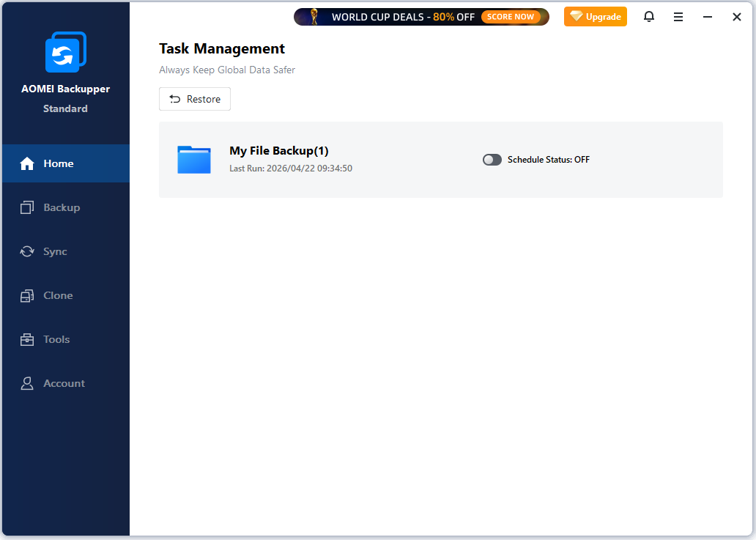Click the AOMEI Backupper logo icon
This screenshot has height=540, width=756.
pyautogui.click(x=66, y=52)
